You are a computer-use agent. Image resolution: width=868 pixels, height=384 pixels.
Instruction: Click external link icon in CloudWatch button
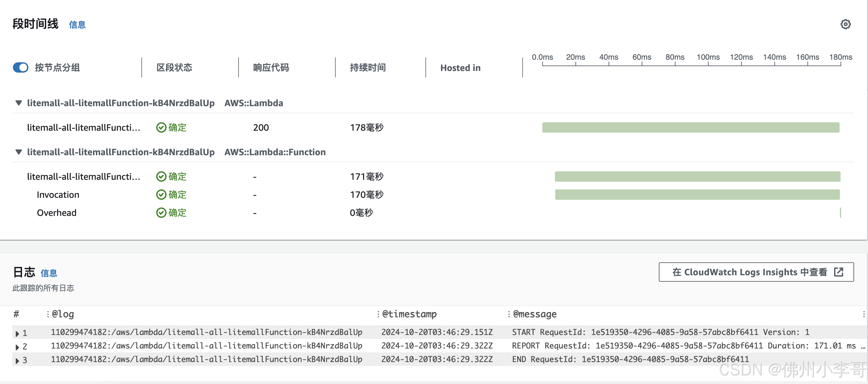tap(839, 272)
